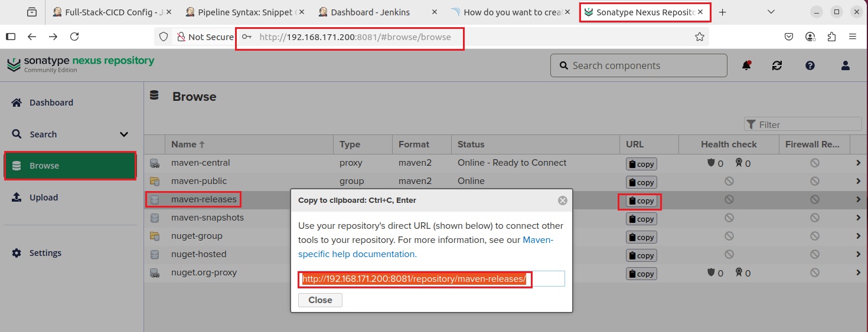Image resolution: width=868 pixels, height=332 pixels.
Task: Expand the maven-public row arrow
Action: [859, 181]
